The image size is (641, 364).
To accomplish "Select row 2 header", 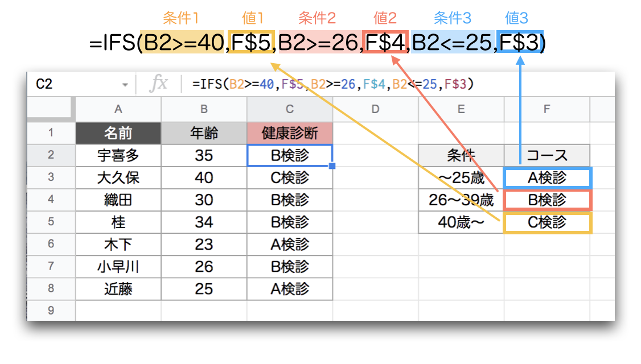I will 51,155.
